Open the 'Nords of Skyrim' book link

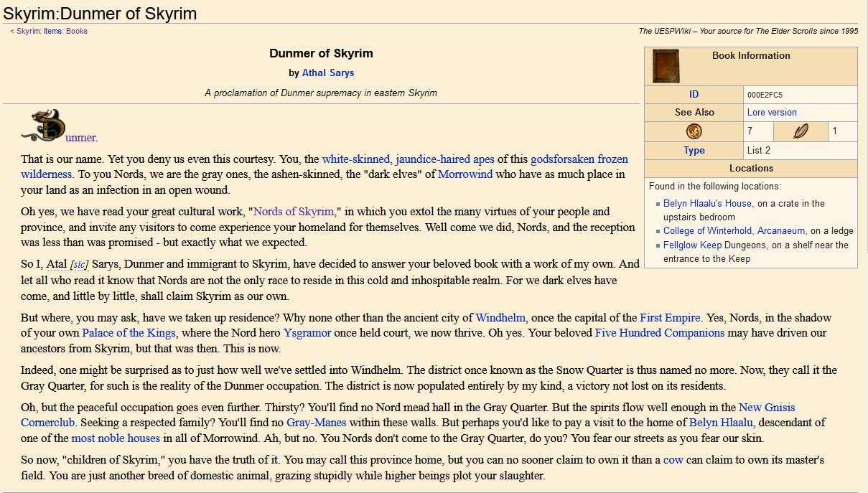[294, 212]
